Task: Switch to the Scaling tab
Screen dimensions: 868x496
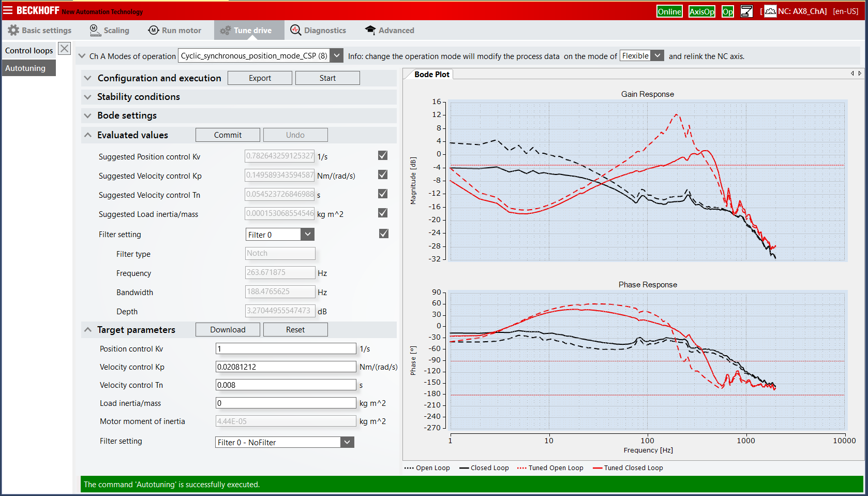Action: pyautogui.click(x=110, y=30)
